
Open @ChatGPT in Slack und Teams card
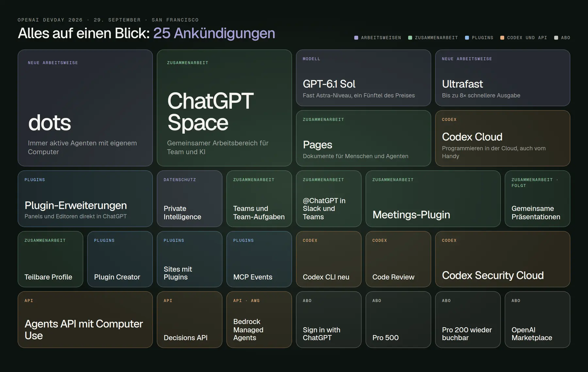(x=329, y=199)
